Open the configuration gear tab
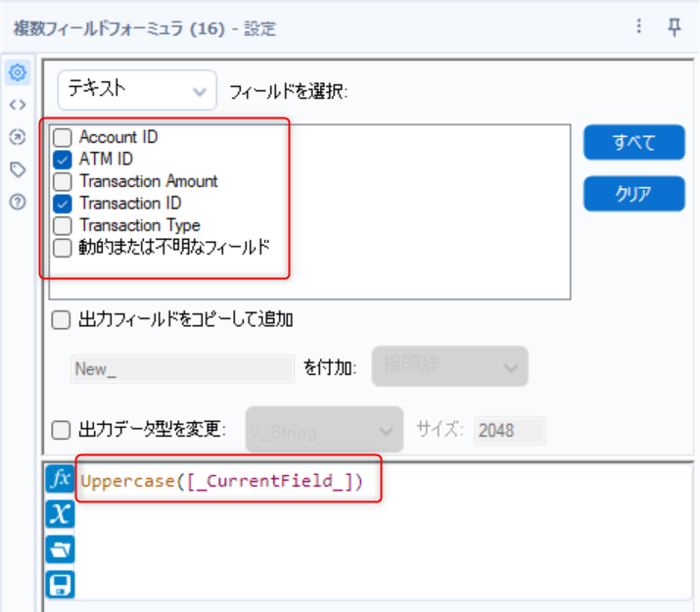The height and width of the screenshot is (612, 700). coord(18,72)
